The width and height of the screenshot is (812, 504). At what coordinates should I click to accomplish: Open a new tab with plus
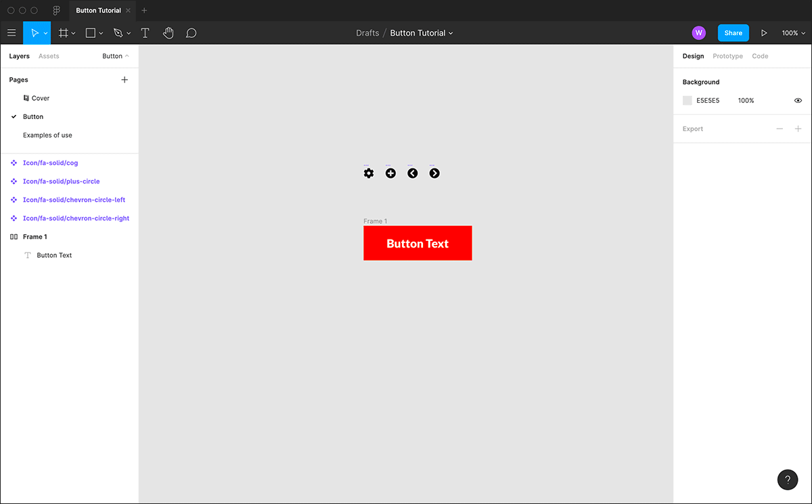pos(144,11)
